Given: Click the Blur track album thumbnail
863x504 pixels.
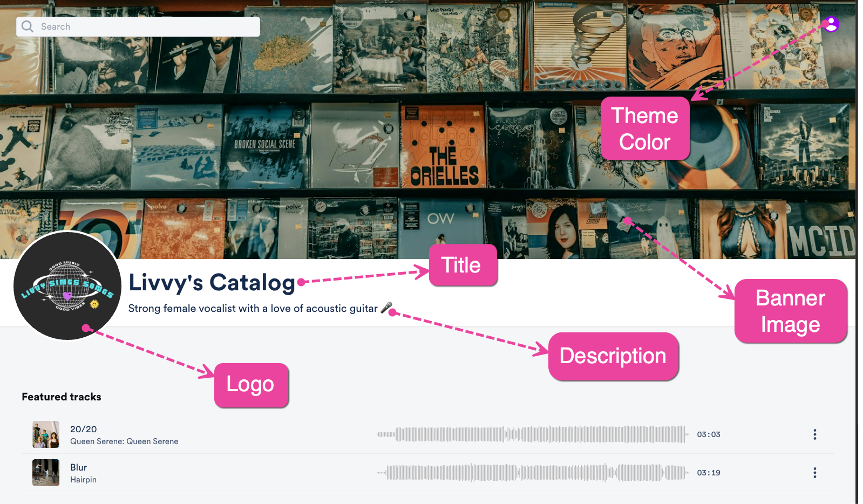Looking at the screenshot, I should (46, 473).
